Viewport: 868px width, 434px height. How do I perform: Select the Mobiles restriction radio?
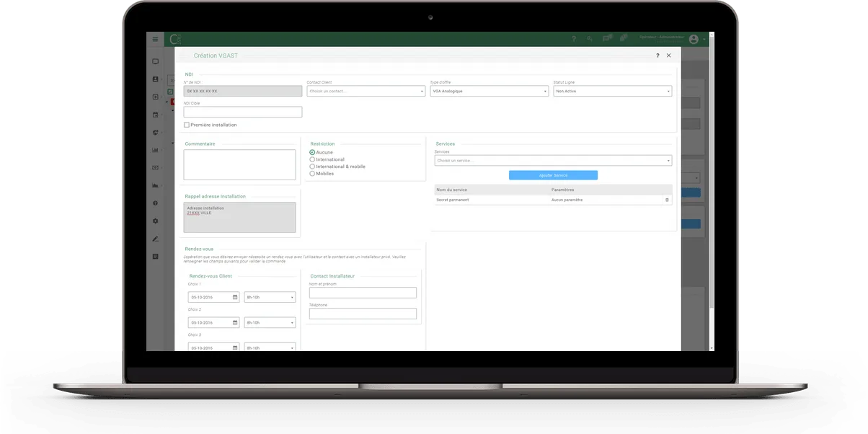coord(312,174)
